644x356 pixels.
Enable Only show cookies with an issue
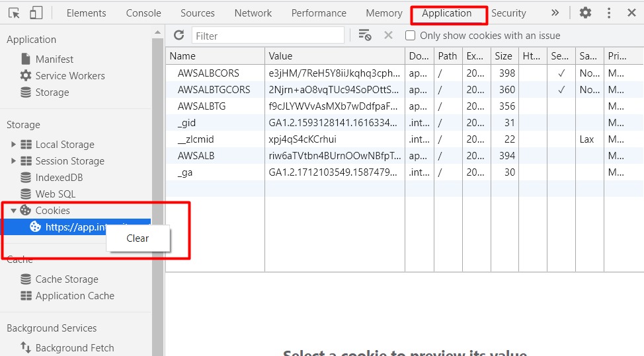coord(411,36)
